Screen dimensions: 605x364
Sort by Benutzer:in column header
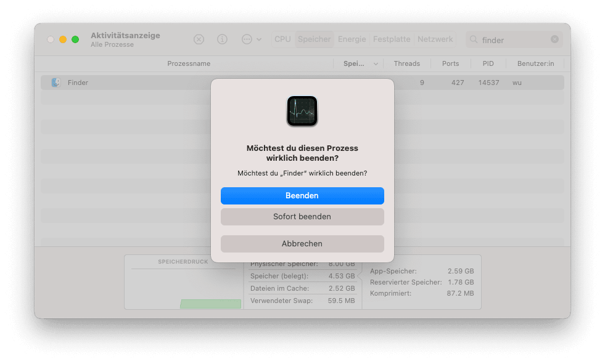[x=535, y=63]
